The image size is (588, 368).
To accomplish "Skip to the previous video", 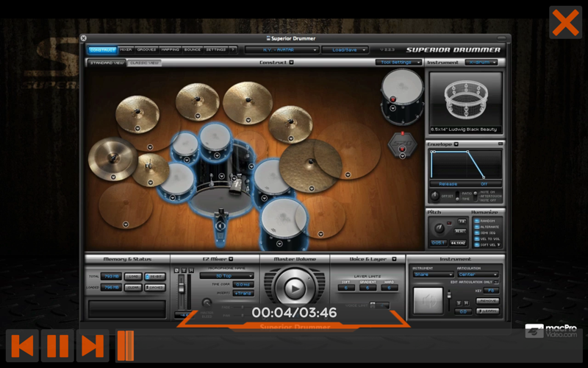I will coord(23,345).
